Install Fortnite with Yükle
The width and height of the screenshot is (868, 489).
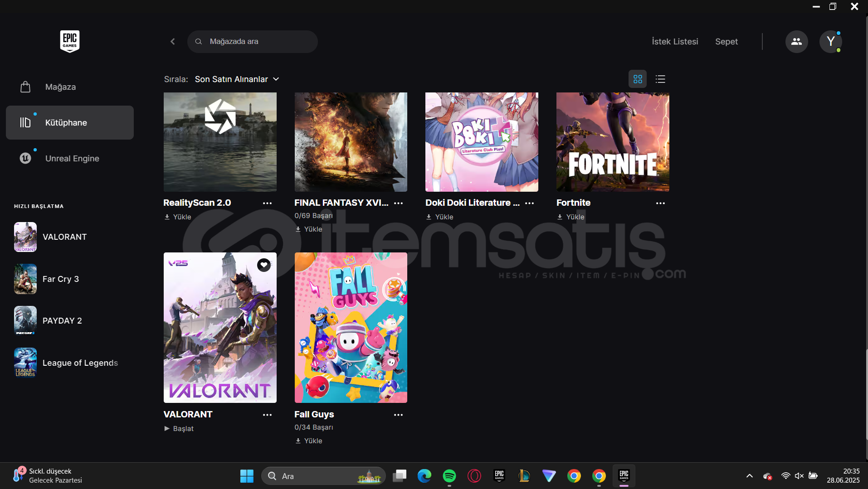571,217
